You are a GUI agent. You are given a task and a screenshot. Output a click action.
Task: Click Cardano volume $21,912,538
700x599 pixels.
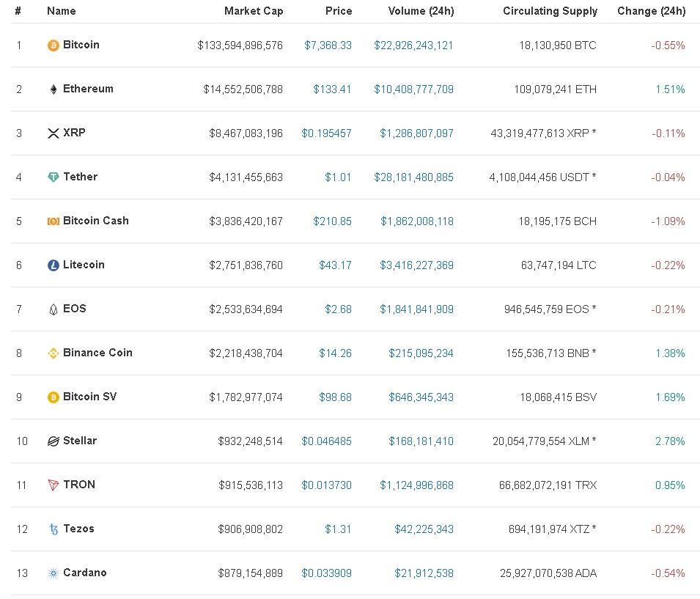pyautogui.click(x=424, y=573)
